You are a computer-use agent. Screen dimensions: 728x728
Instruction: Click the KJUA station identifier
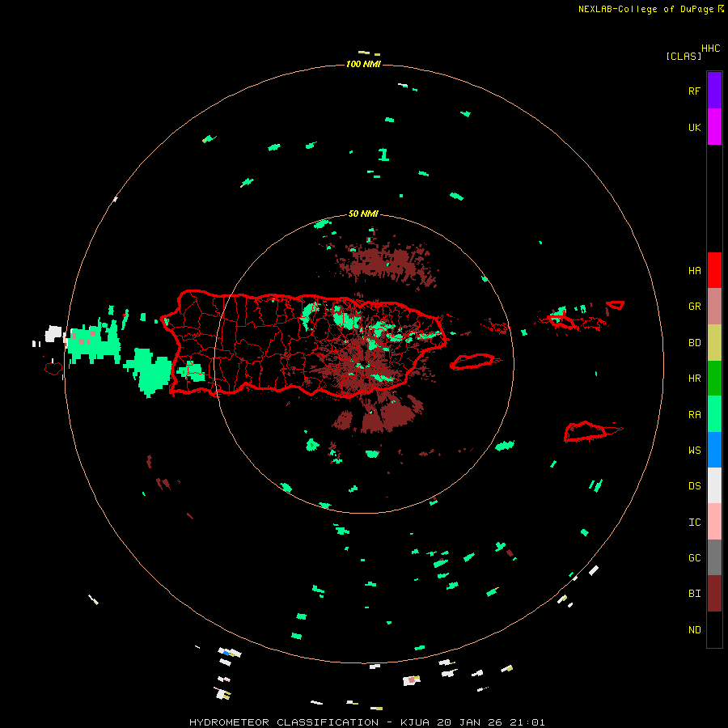[415, 722]
